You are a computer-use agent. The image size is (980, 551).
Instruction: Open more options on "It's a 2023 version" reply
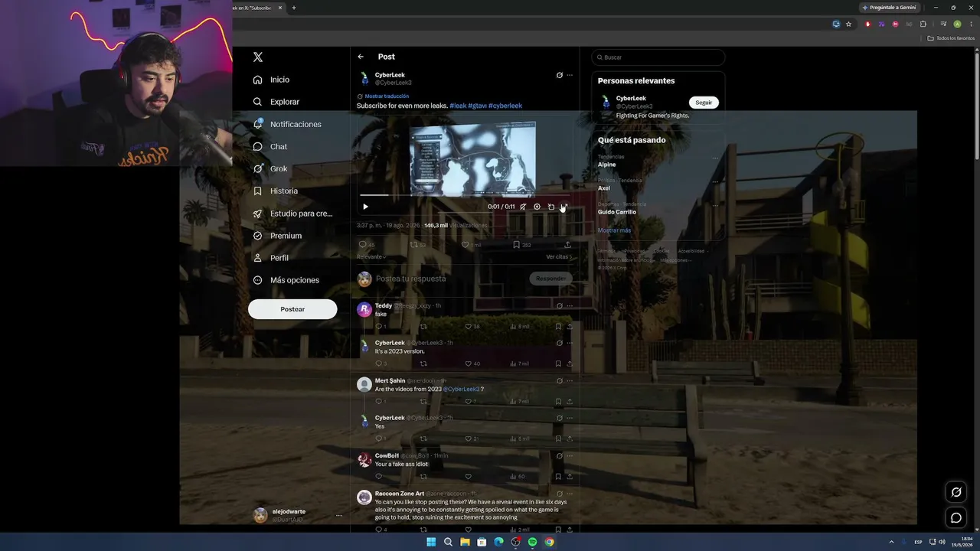(x=570, y=343)
